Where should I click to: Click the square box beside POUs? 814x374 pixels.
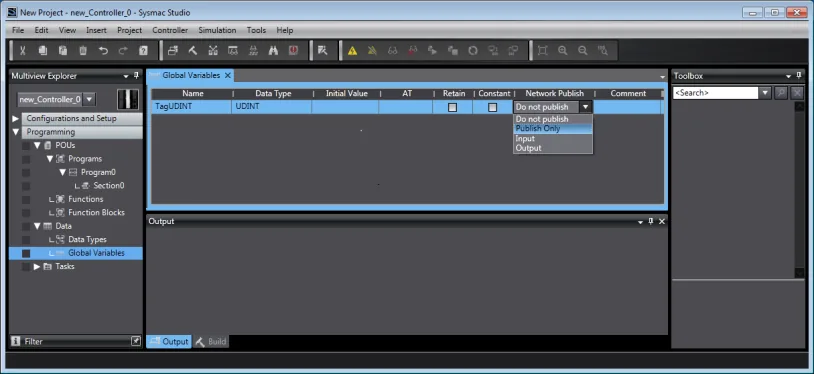(x=25, y=146)
